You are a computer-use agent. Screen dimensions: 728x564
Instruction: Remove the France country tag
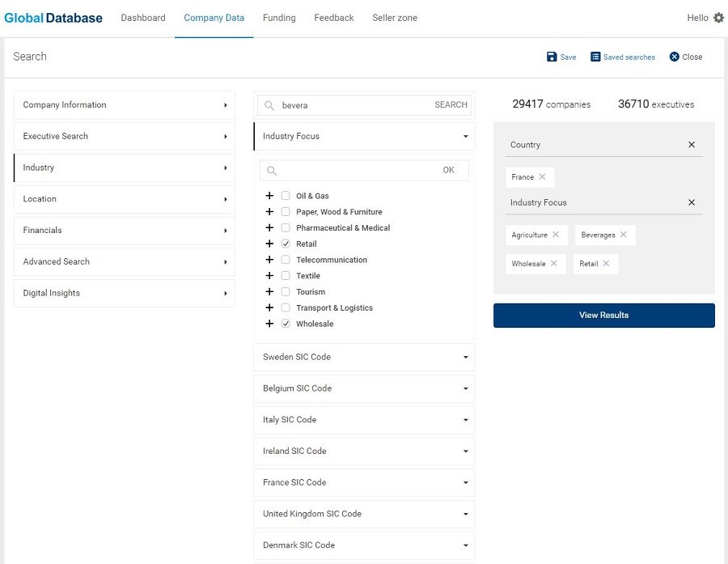[542, 176]
